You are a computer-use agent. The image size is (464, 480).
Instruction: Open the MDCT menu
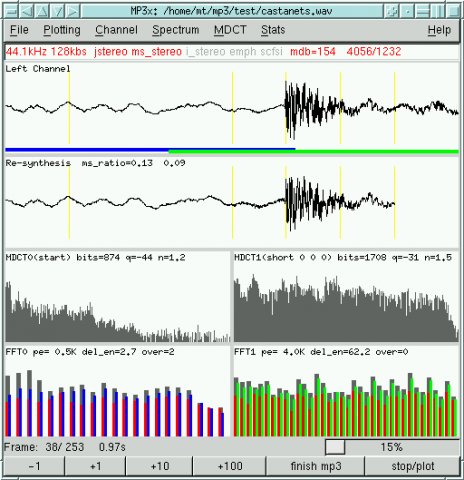[230, 30]
